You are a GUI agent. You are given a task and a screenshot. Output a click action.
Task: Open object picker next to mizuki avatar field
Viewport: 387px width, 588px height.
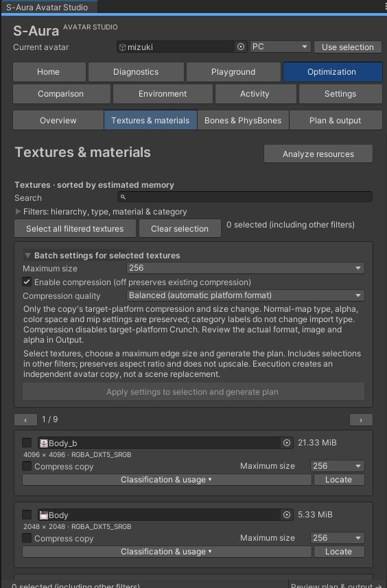241,47
